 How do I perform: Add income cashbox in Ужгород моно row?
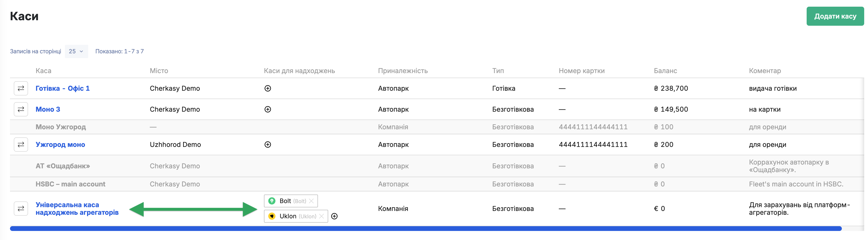point(268,145)
